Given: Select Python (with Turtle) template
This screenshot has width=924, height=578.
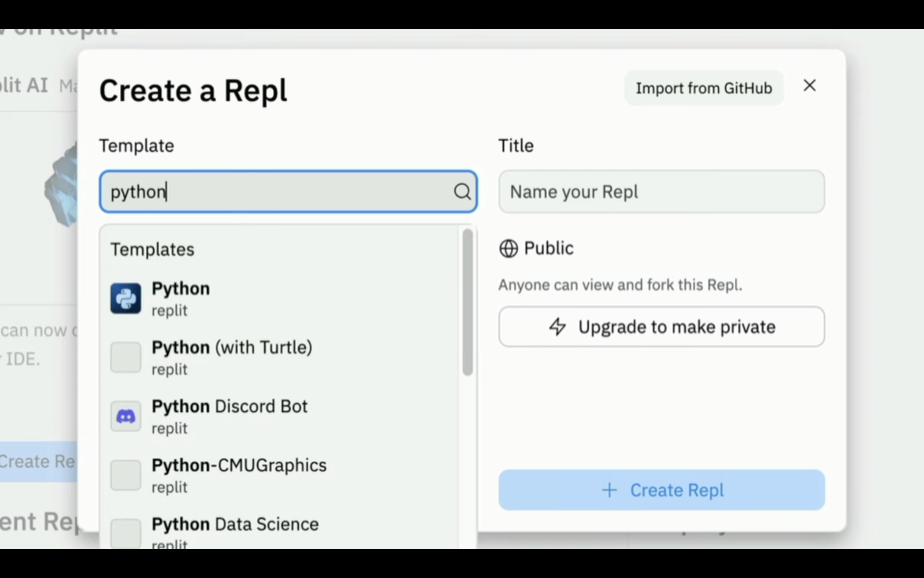Looking at the screenshot, I should 279,357.
